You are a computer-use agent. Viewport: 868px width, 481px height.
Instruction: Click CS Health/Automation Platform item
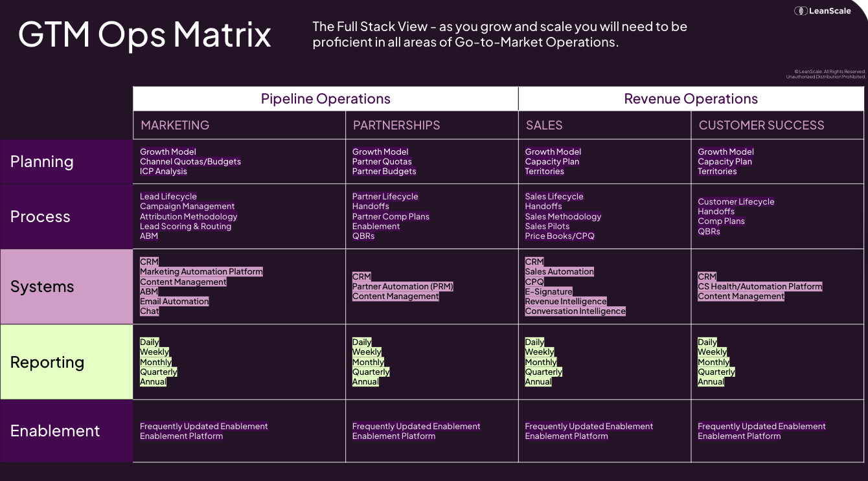[x=760, y=286]
